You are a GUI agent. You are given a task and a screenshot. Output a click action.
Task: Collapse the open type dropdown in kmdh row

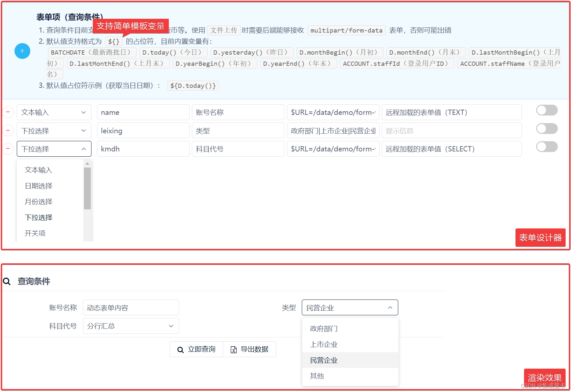tap(54, 149)
